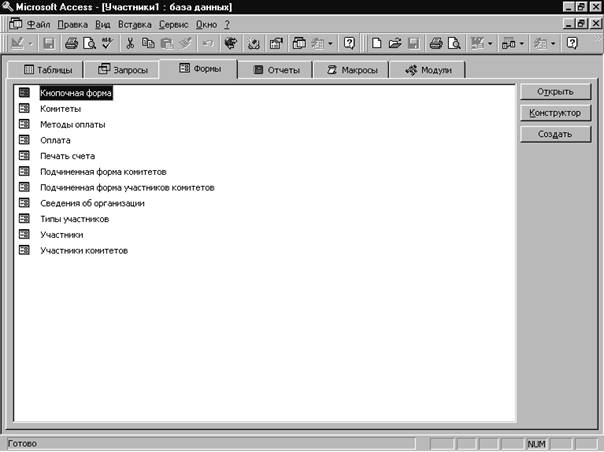Click the form icon beside Печать счета

coord(24,156)
